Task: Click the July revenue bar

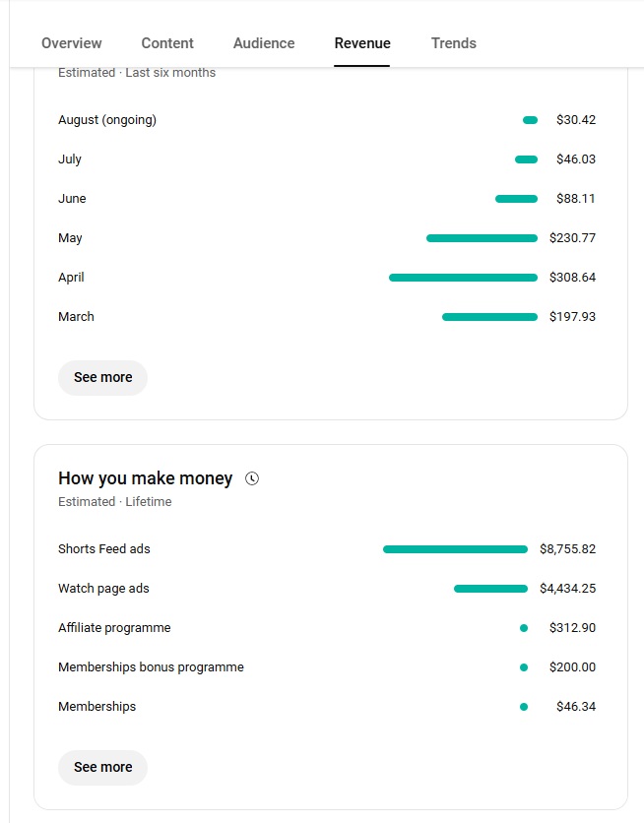Action: pos(526,159)
